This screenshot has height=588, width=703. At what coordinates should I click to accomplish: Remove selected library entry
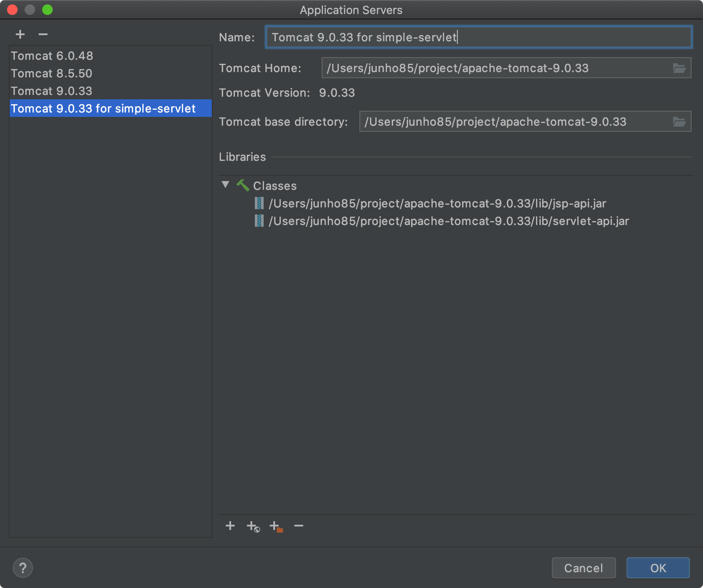point(299,526)
